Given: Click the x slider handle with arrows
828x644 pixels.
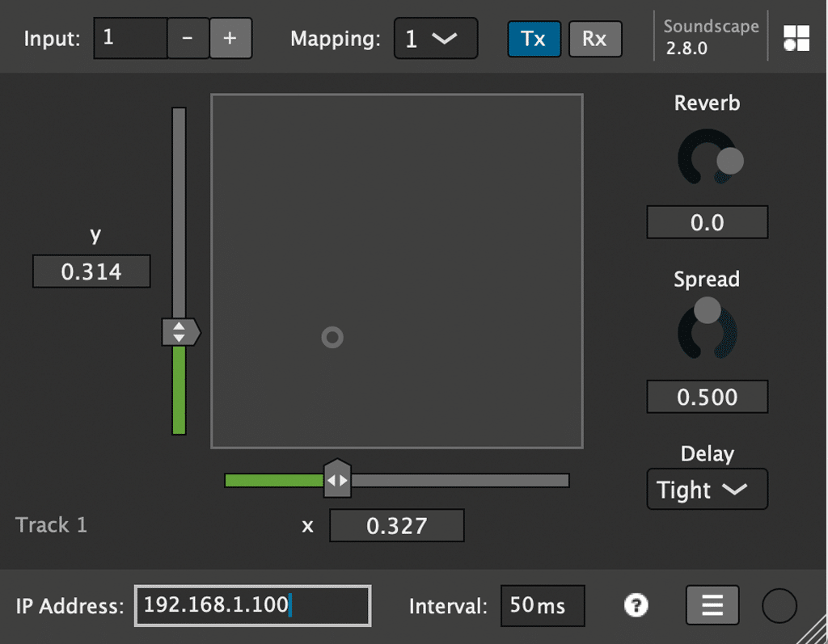Looking at the screenshot, I should coord(337,480).
